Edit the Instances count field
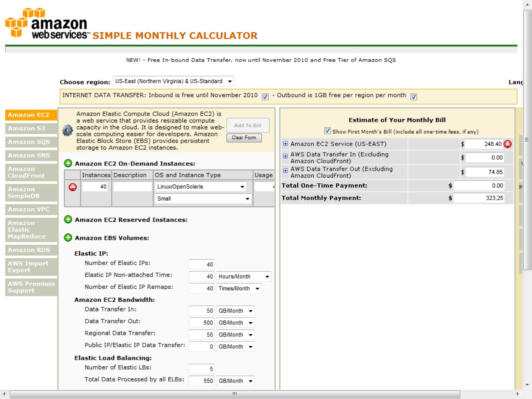This screenshot has height=399, width=532. tap(95, 187)
